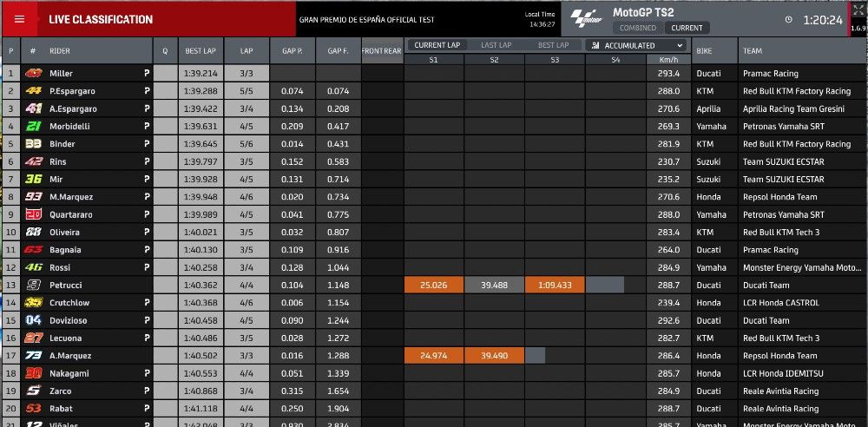Screen dimensions: 868x427
Task: Select the BEST LAP sector tab
Action: (553, 45)
